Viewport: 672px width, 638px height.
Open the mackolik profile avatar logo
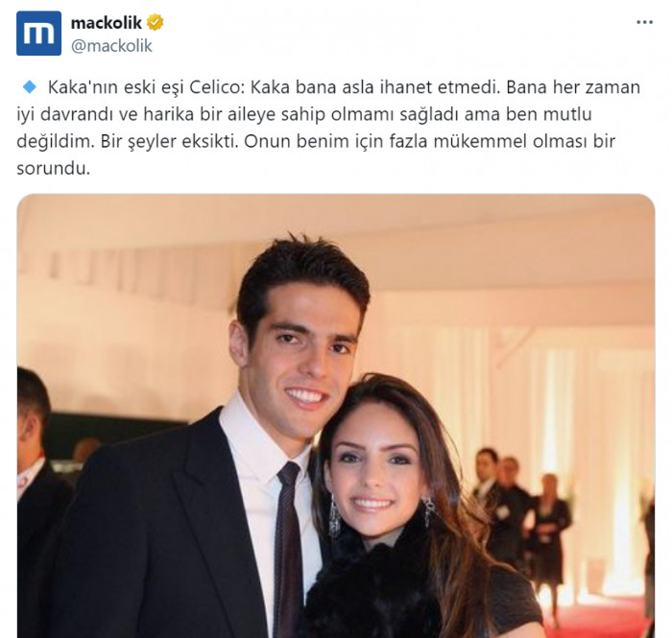tap(38, 34)
